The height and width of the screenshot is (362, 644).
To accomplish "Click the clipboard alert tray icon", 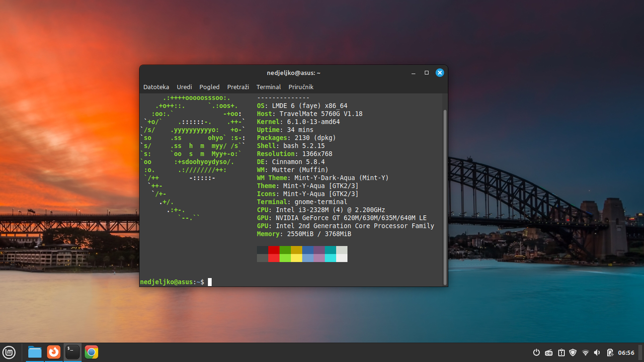I will (561, 352).
